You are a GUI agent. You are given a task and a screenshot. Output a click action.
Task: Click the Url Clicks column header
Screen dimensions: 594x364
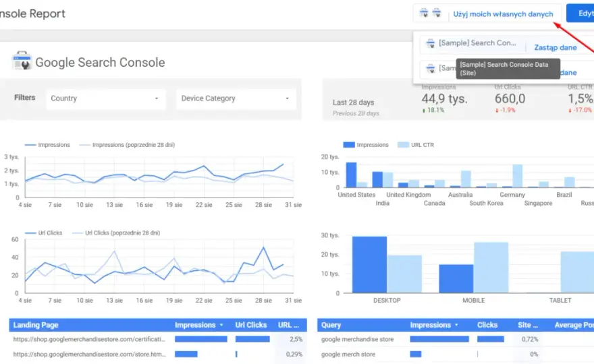click(251, 325)
